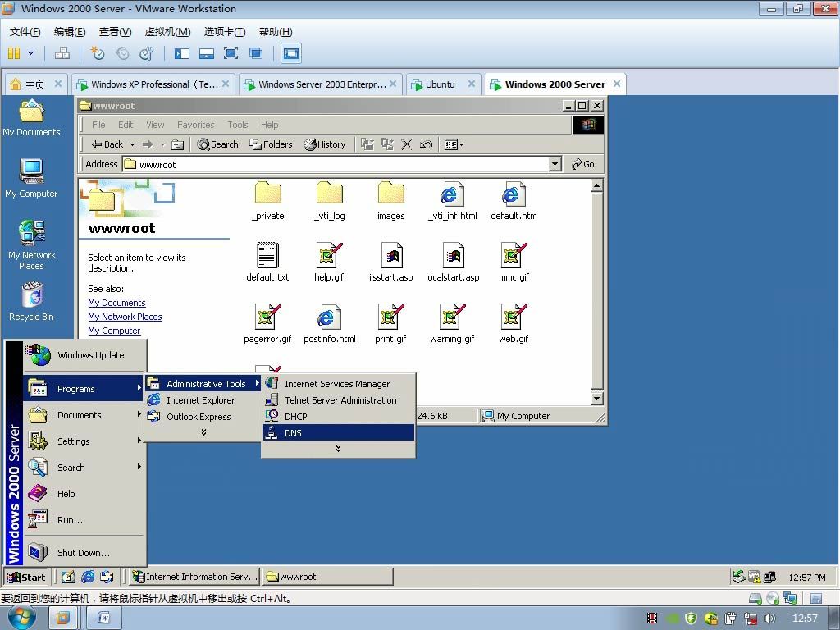
Task: Open Telnet Server Administration entry
Action: pos(339,400)
